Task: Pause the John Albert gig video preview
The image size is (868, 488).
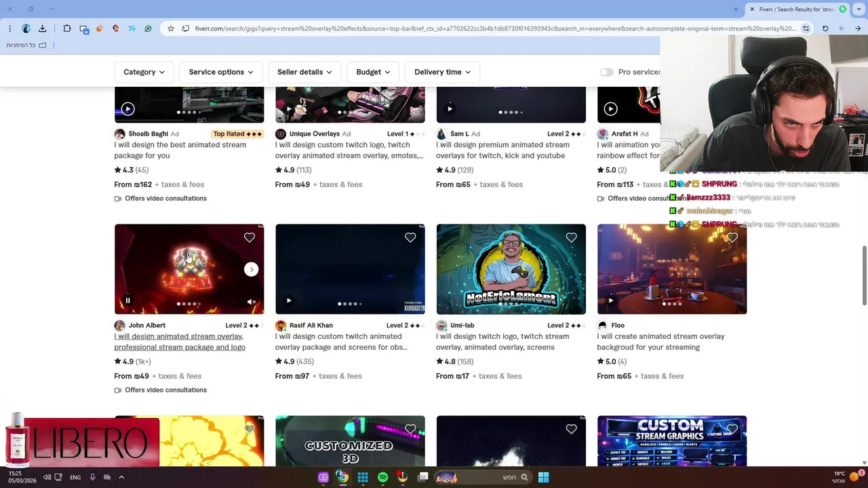Action: [x=127, y=300]
